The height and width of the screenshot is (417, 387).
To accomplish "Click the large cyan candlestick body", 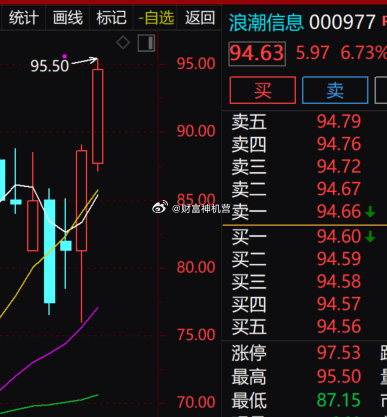I will click(50, 251).
